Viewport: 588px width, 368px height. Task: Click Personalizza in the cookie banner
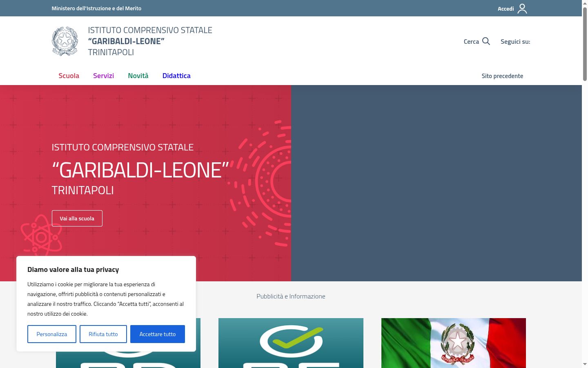pos(52,334)
